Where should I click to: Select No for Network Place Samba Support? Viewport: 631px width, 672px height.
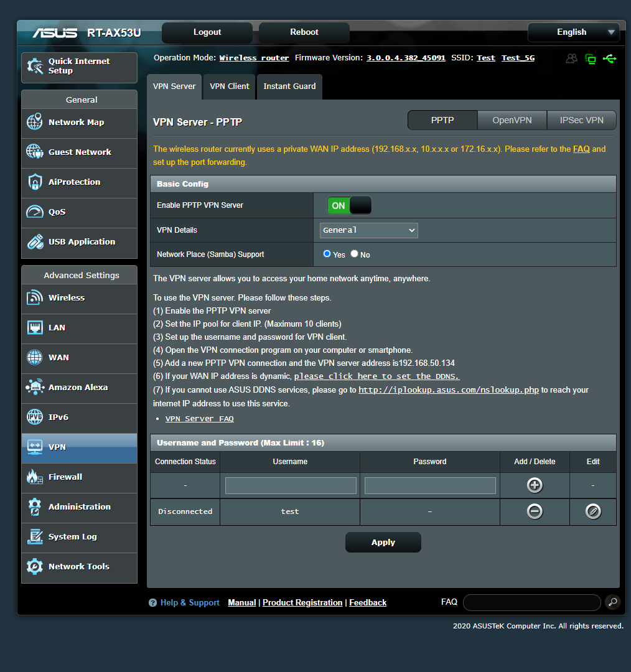coord(353,253)
